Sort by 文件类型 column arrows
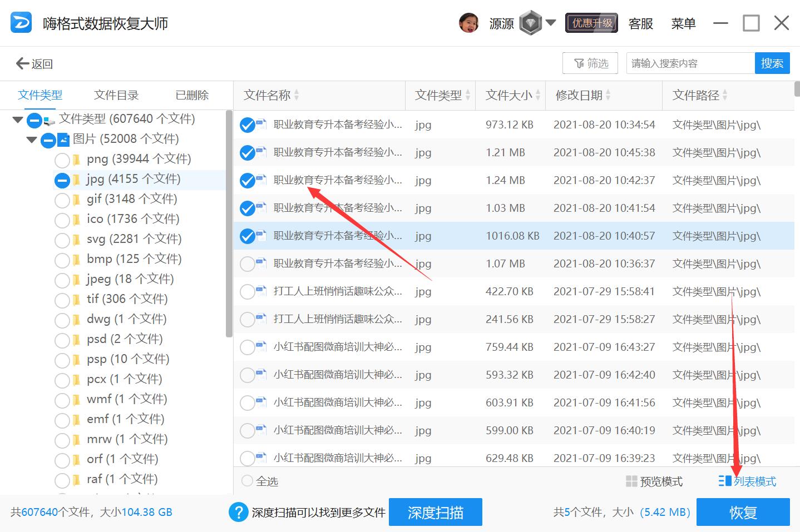The height and width of the screenshot is (532, 800). (x=468, y=95)
